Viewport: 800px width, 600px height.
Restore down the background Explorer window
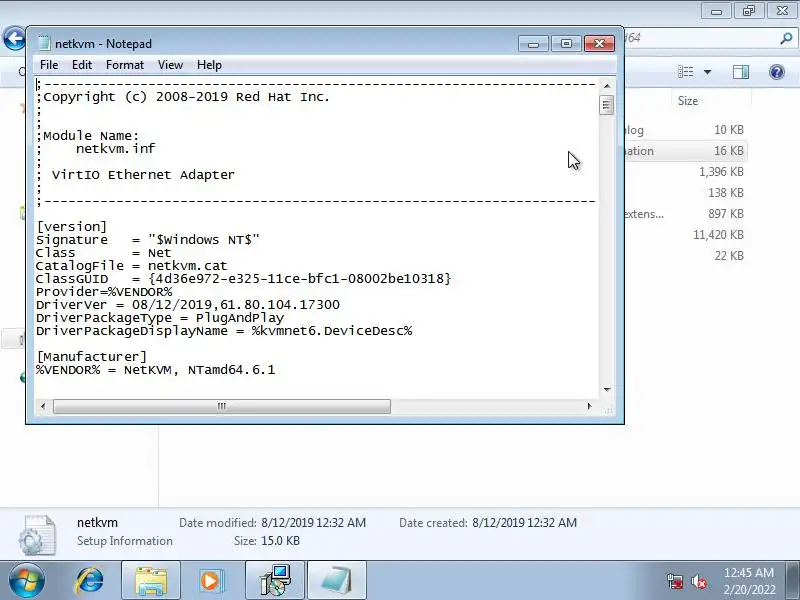[749, 11]
